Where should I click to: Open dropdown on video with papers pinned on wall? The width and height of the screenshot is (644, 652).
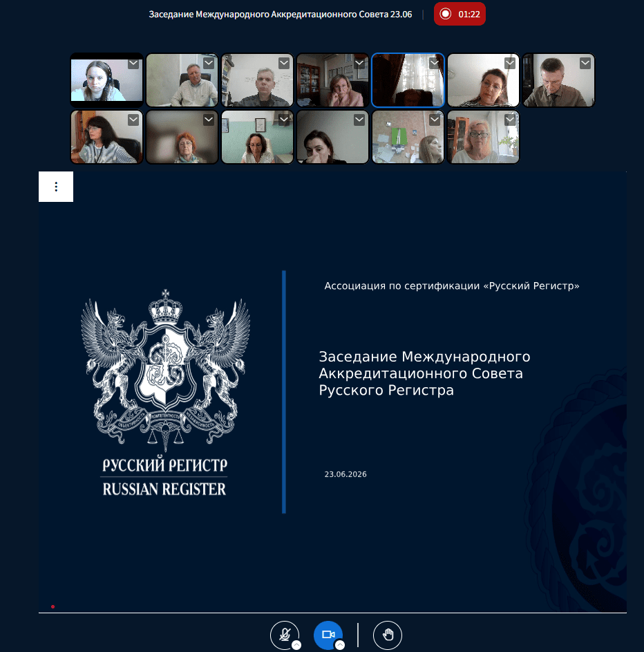point(435,120)
